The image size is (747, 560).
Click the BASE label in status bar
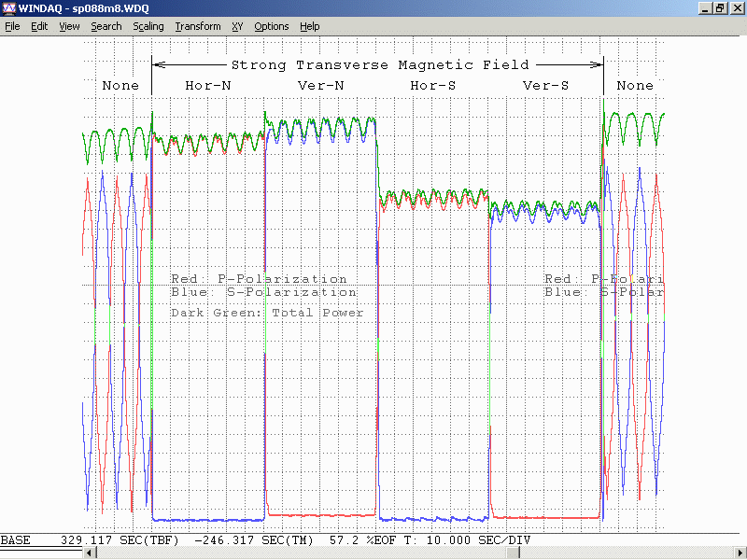16,540
